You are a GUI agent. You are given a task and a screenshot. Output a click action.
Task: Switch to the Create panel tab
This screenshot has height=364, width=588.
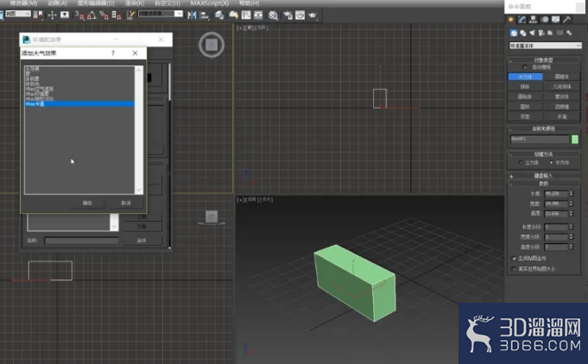tap(511, 20)
